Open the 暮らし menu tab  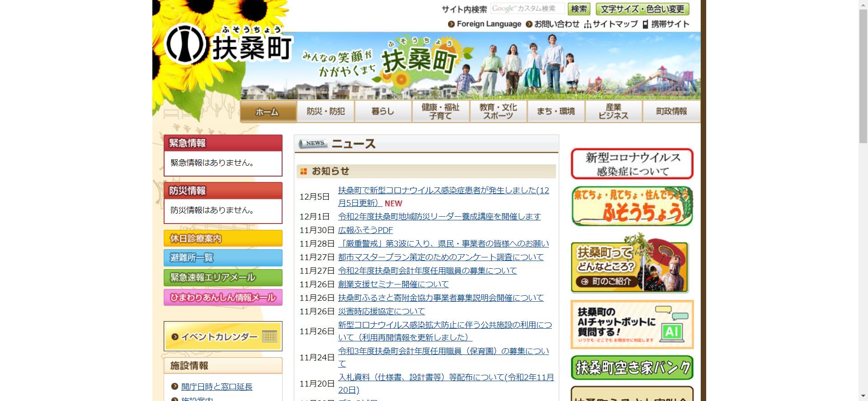383,111
